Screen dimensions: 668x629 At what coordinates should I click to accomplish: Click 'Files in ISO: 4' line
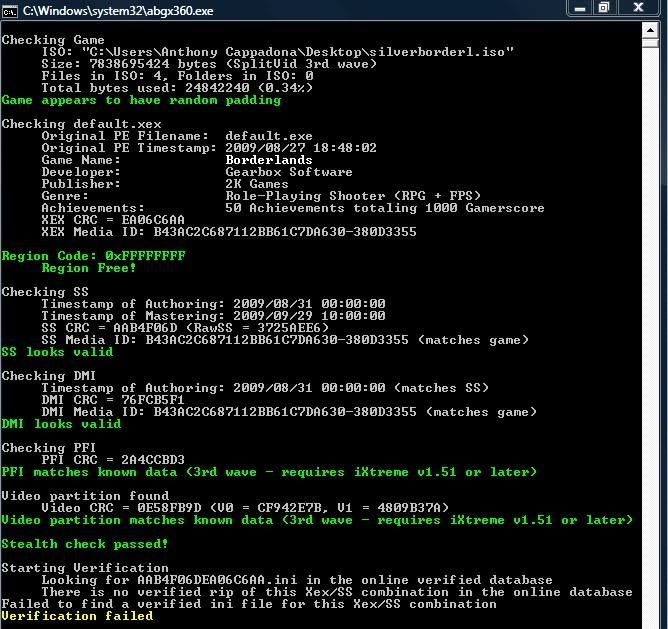(x=178, y=76)
